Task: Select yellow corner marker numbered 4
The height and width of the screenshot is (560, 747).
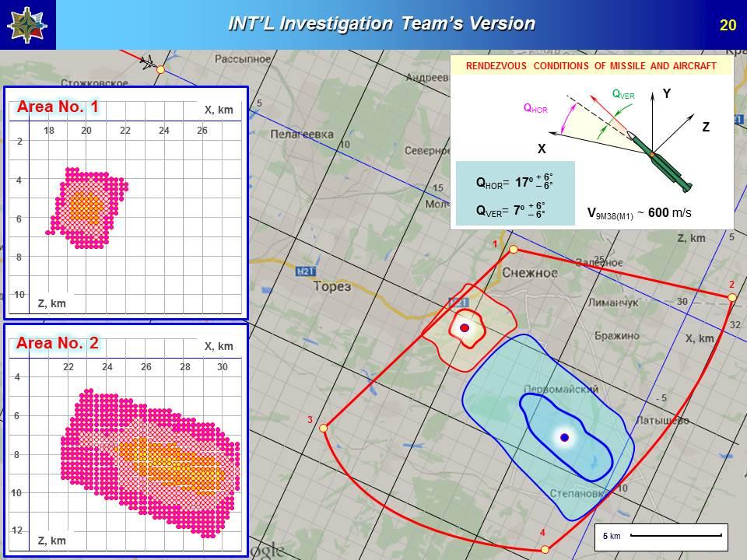Action: point(545,550)
